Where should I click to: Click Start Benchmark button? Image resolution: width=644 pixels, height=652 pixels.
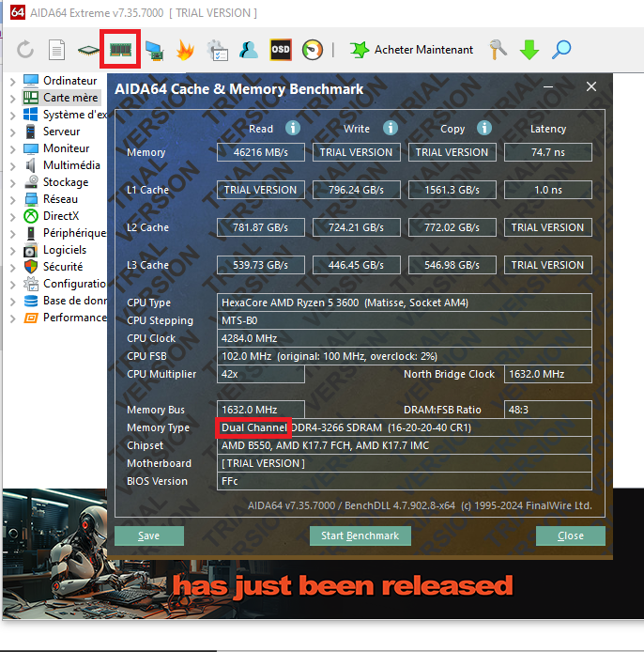[360, 536]
